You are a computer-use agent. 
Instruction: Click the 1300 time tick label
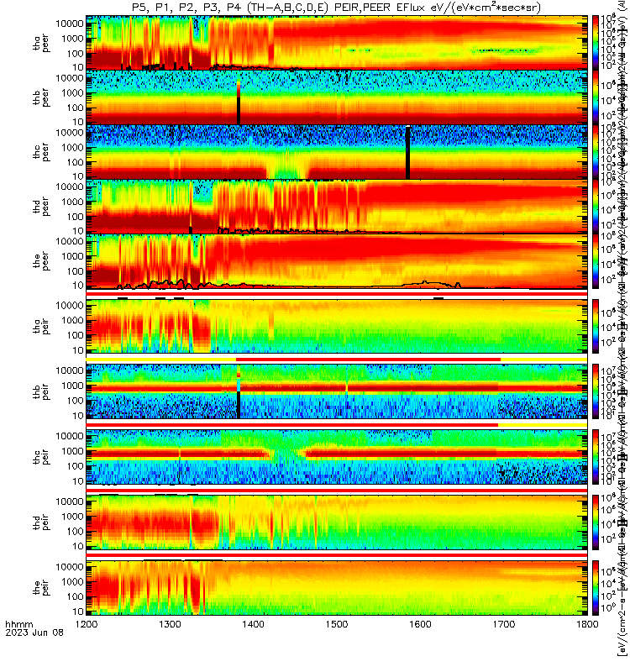click(x=170, y=624)
